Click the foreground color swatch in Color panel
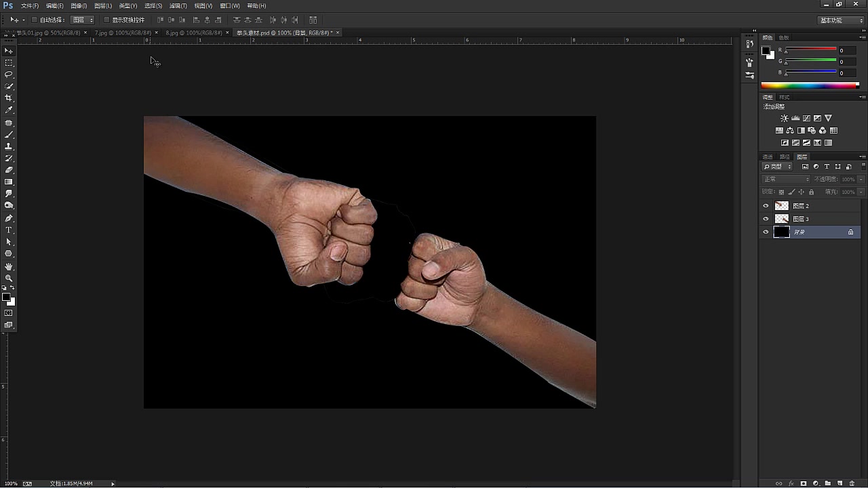Viewport: 868px width, 488px height. (766, 51)
